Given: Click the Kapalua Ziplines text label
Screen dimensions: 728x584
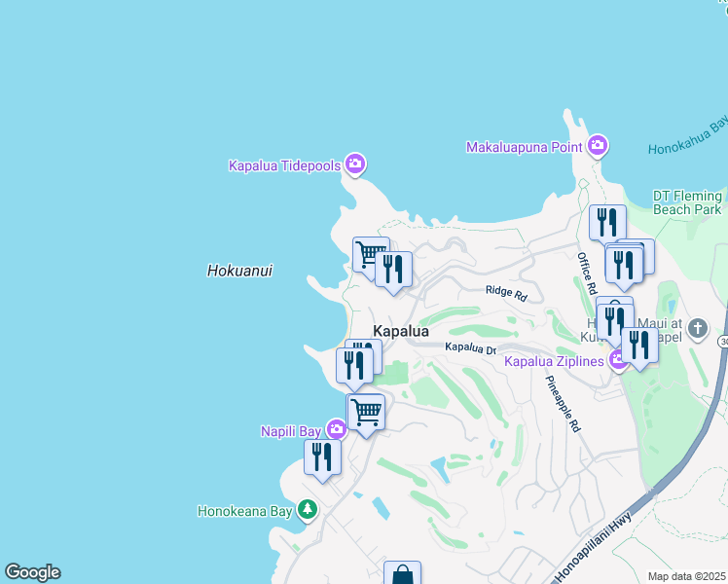Looking at the screenshot, I should 554,361.
